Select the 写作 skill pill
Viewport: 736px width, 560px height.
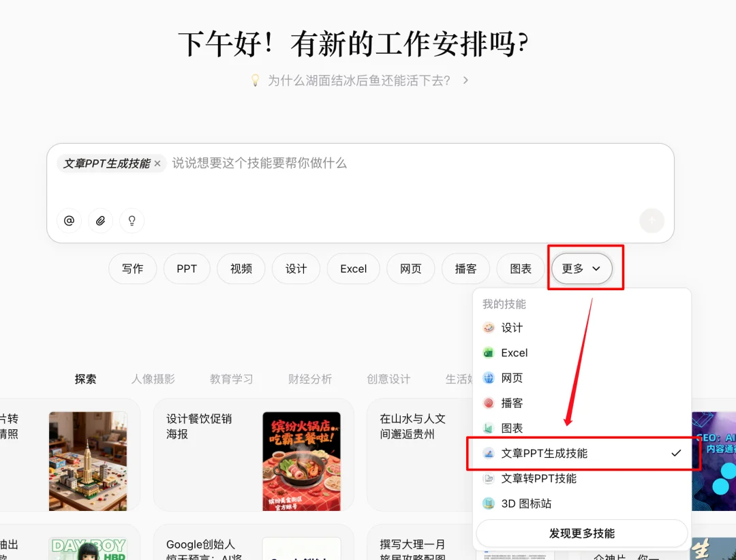tap(132, 268)
